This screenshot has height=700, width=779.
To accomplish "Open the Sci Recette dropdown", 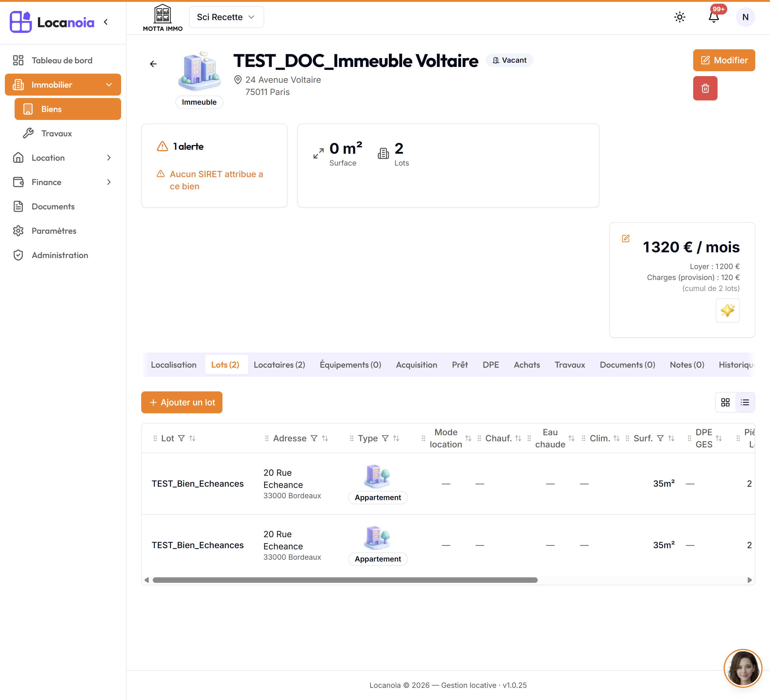I will 226,17.
